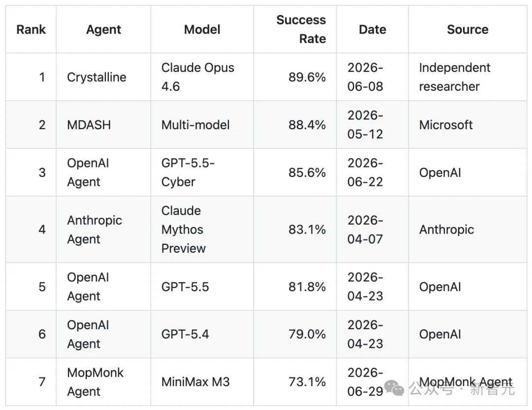Click the Source column header
The height and width of the screenshot is (410, 532).
pyautogui.click(x=467, y=30)
